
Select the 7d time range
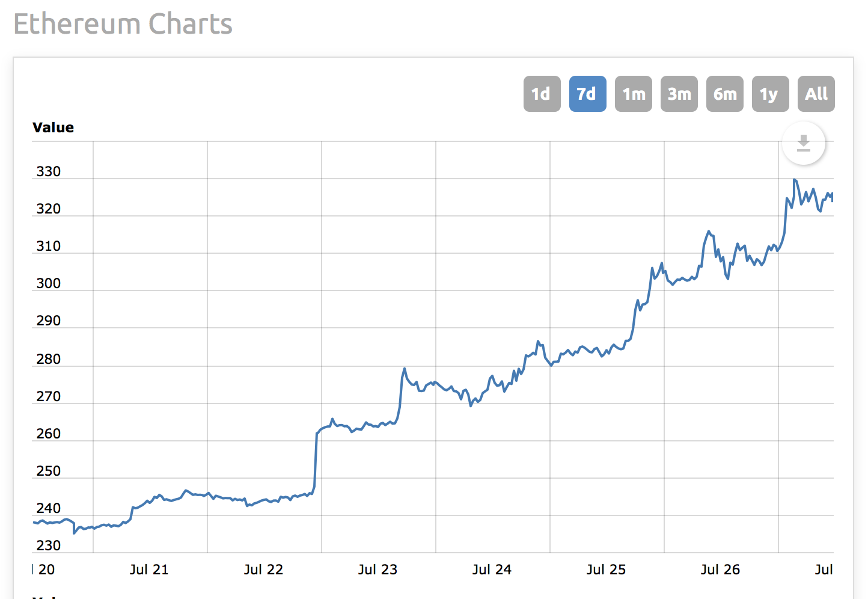pyautogui.click(x=587, y=94)
